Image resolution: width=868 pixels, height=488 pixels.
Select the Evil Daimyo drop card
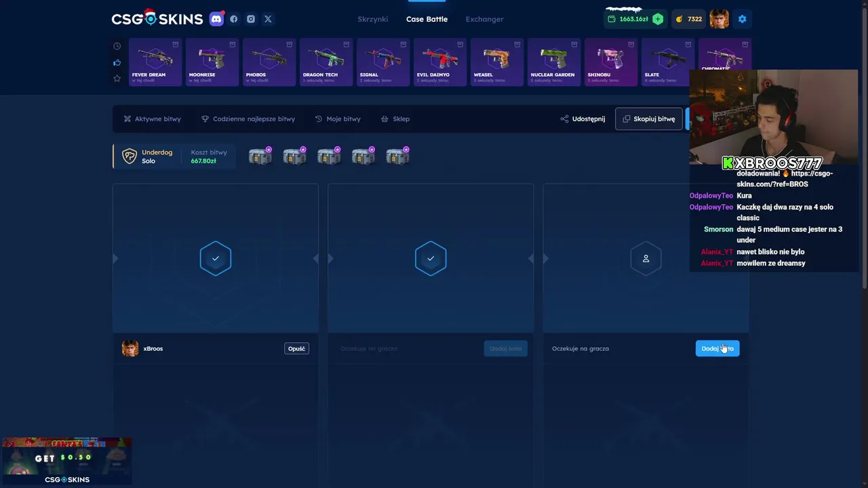pyautogui.click(x=440, y=62)
